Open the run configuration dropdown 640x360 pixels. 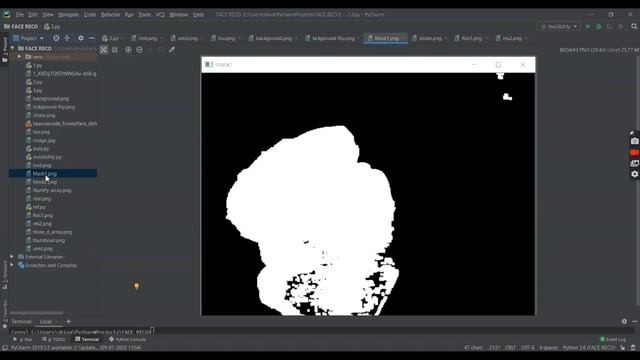coord(559,27)
